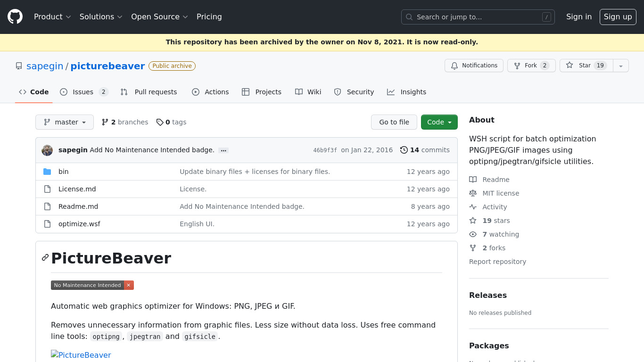View the 0 tags link
Screen dimensions: 644x362
click(x=171, y=122)
